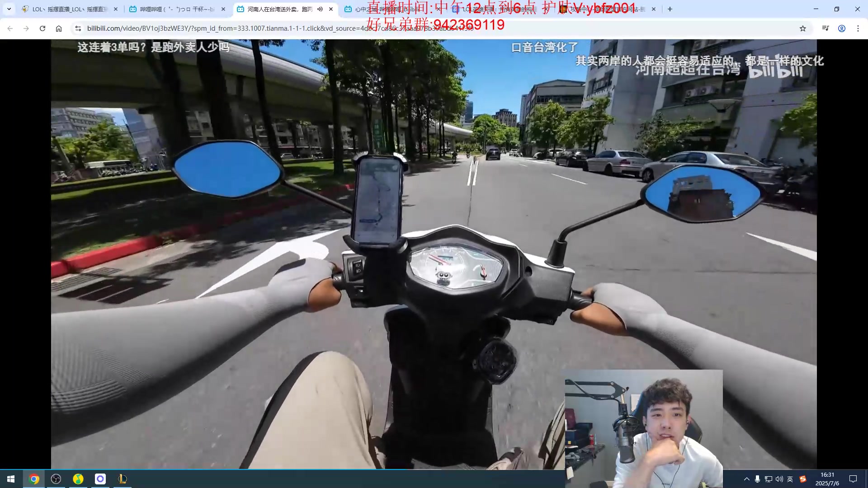Mute audio via the speaker icon on the active tab
868x488 pixels.
tap(320, 9)
